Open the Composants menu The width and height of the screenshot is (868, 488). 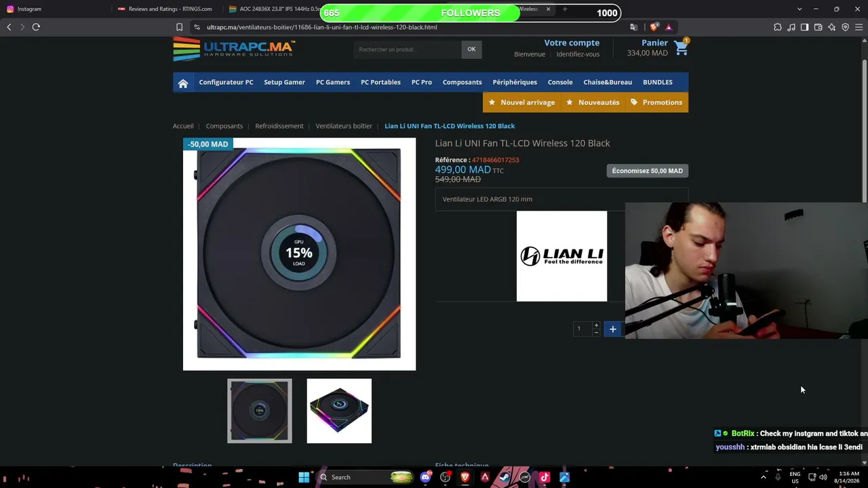462,83
